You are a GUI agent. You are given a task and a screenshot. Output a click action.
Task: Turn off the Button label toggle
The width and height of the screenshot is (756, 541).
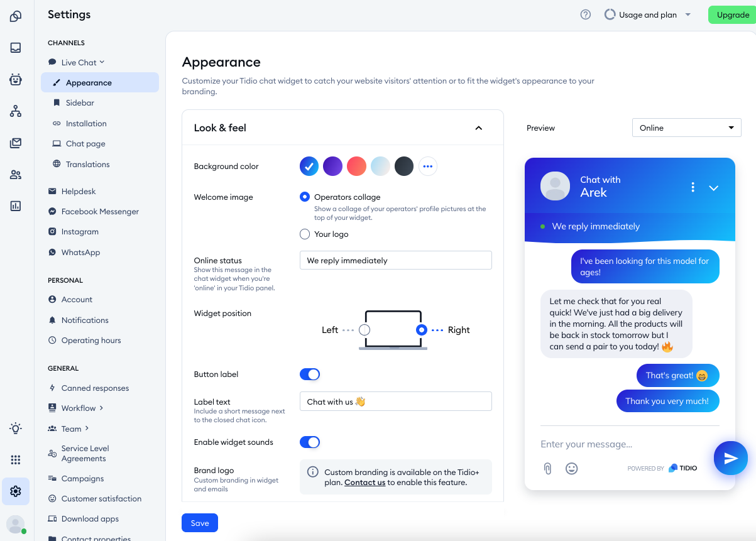click(x=310, y=374)
